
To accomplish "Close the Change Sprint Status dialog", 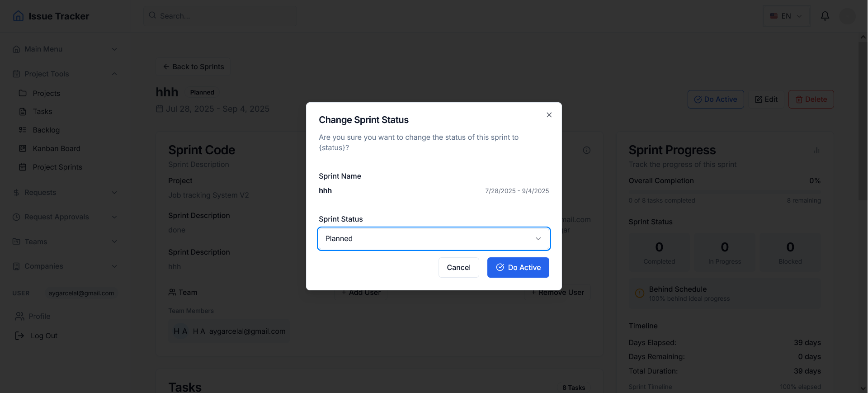I will [549, 115].
